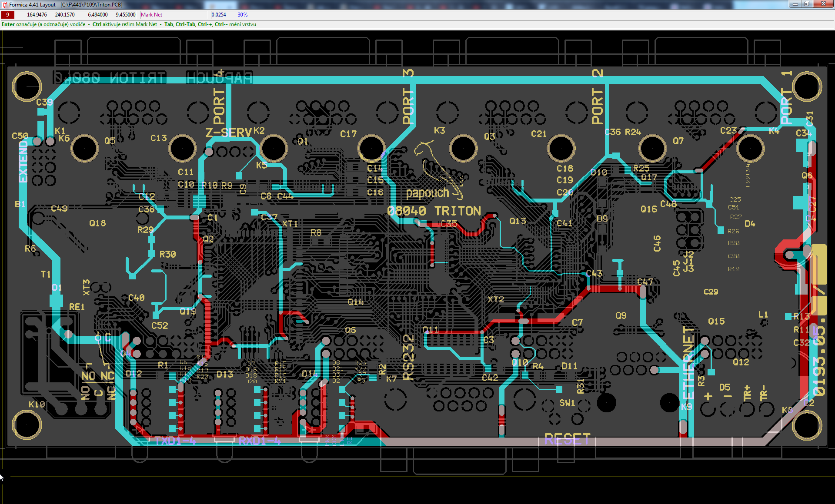Select relay RE1 label
The image size is (835, 504).
coord(77,307)
